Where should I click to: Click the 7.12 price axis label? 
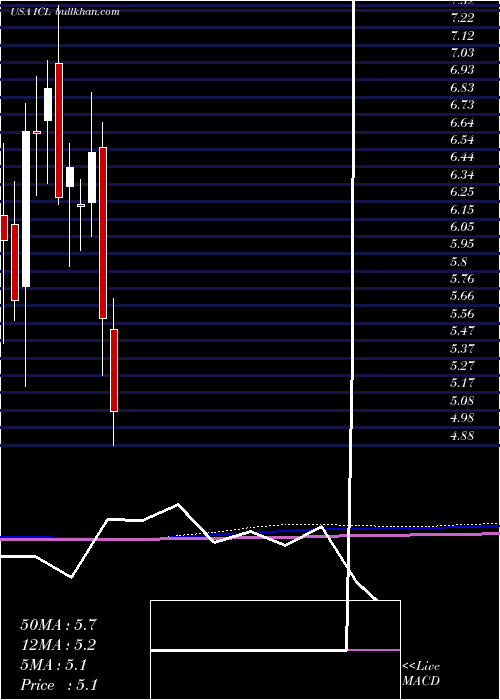pos(462,35)
